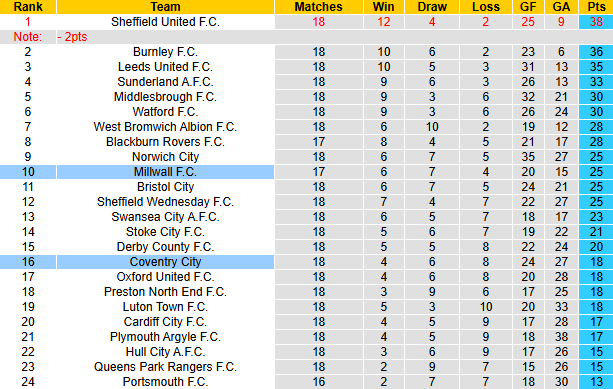Image resolution: width=613 pixels, height=389 pixels.
Task: Open Sheffield United F.C. team link
Action: click(x=165, y=22)
